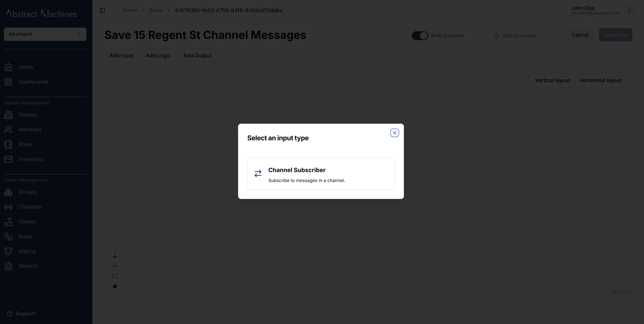This screenshot has width=644, height=324.
Task: Click the Home house icon
Action: (x=8, y=67)
